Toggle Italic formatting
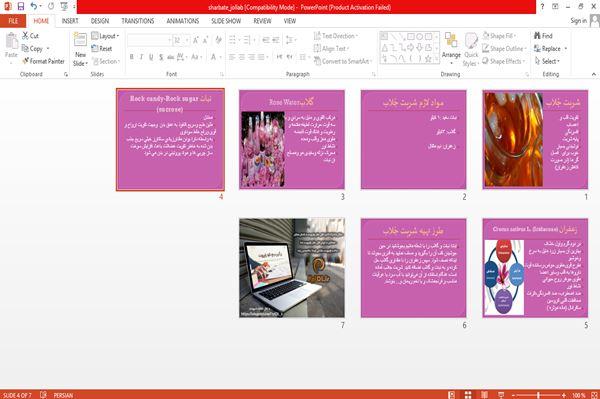The height and width of the screenshot is (399, 600). pos(141,57)
